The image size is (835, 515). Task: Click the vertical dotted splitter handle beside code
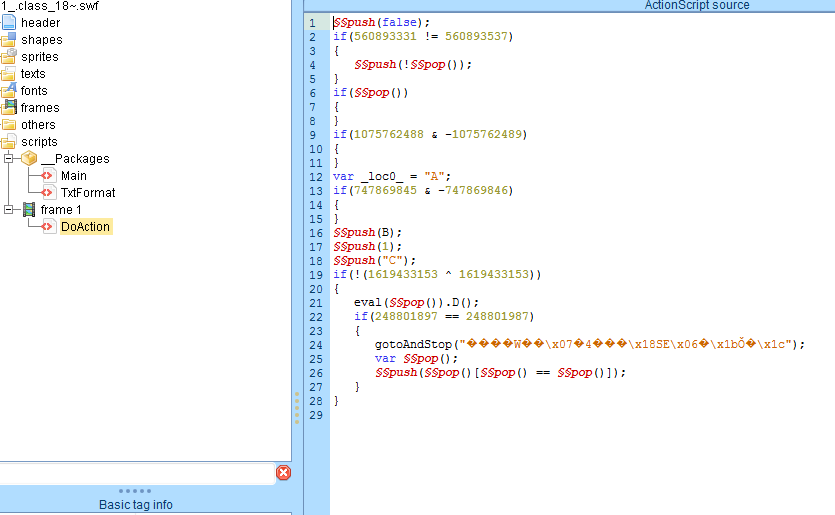pyautogui.click(x=297, y=407)
